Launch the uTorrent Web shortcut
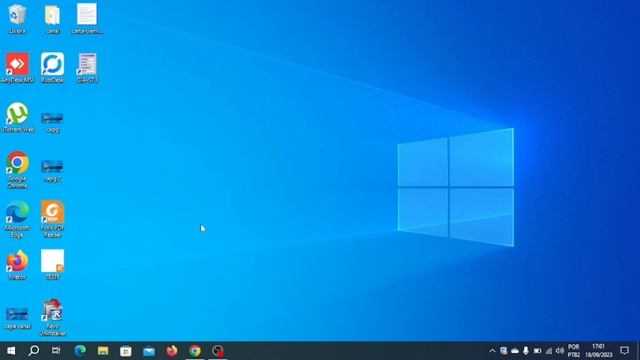Viewport: 640px width, 360px height. [17, 118]
